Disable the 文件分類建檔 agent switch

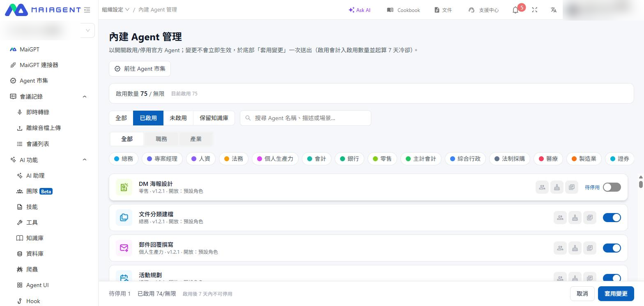612,218
